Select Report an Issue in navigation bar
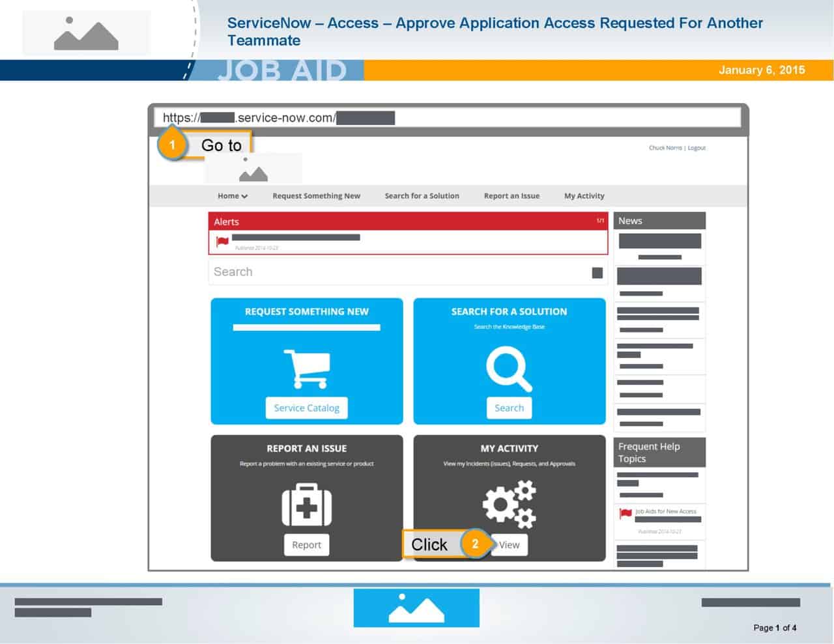This screenshot has width=834, height=644. point(511,196)
